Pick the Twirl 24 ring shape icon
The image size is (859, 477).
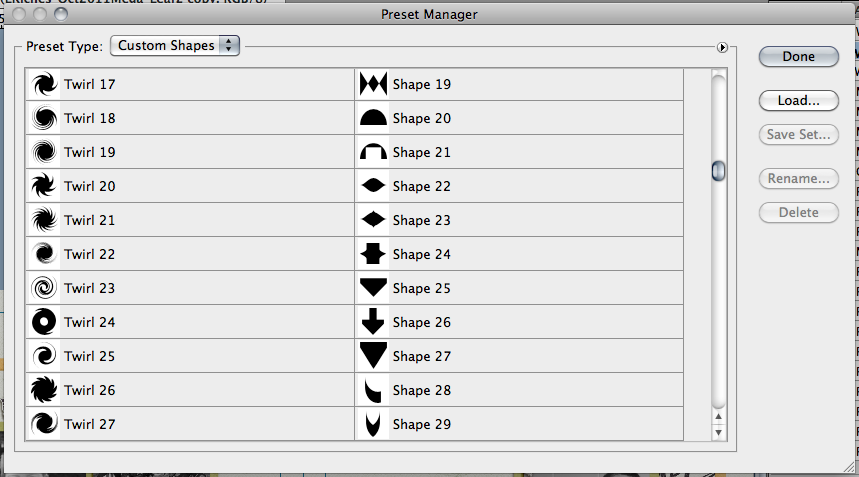tap(44, 322)
